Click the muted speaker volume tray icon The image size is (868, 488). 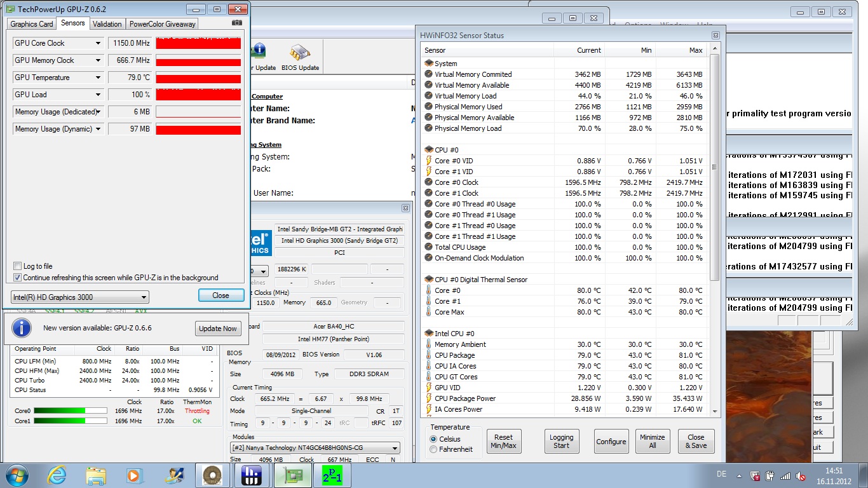click(x=802, y=475)
